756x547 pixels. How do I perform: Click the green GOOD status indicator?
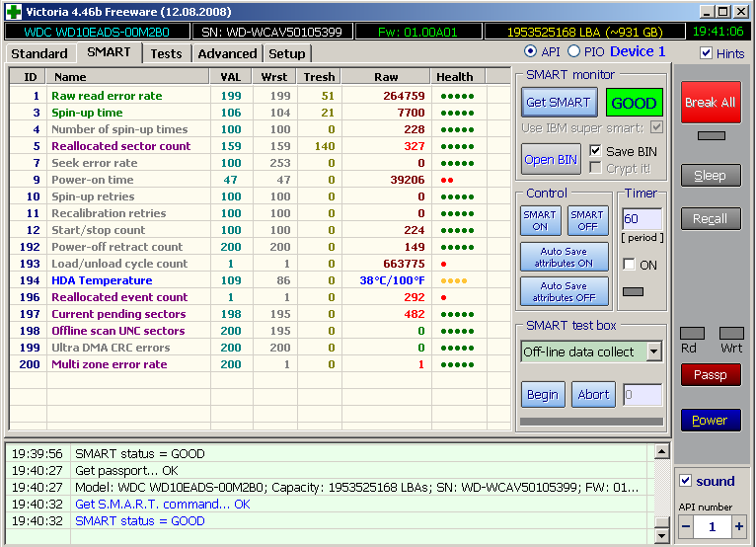634,103
